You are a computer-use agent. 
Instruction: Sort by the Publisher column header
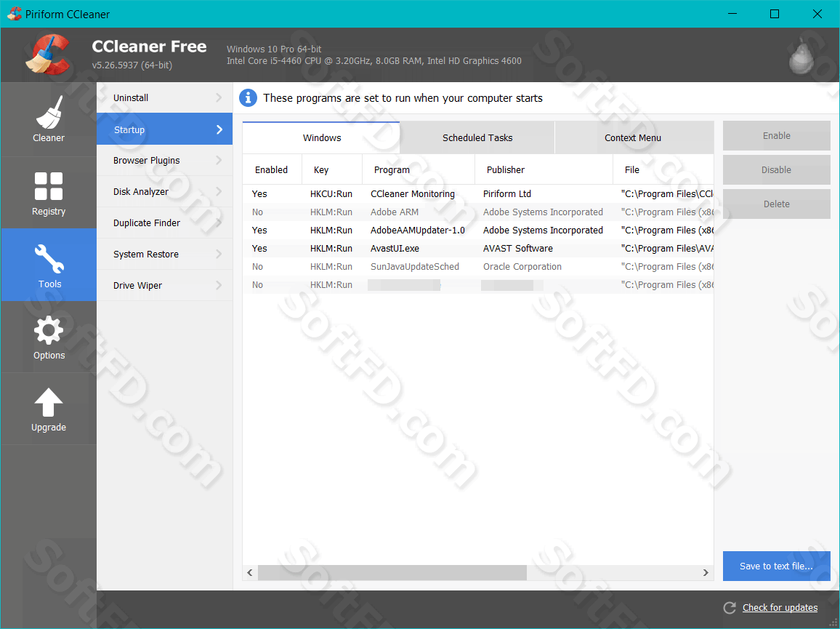click(544, 169)
